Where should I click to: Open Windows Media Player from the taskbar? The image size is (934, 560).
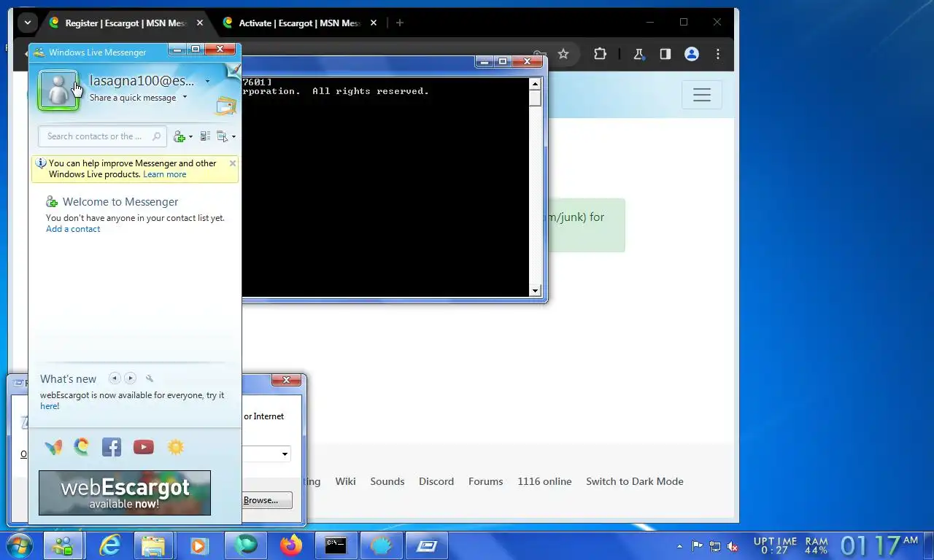(x=198, y=545)
